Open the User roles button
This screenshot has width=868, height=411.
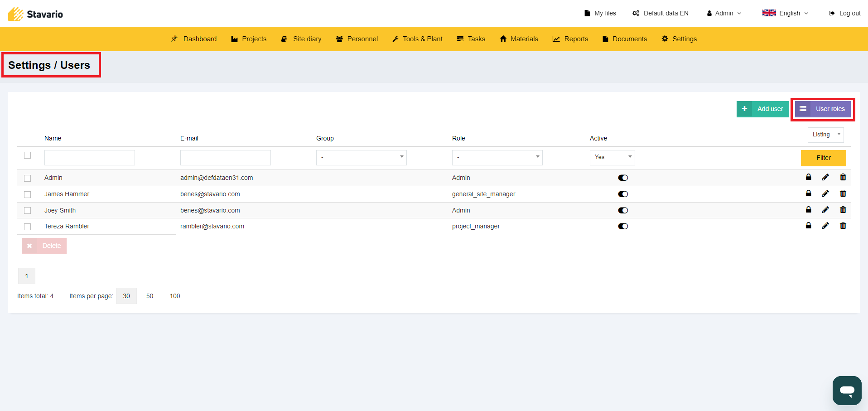[823, 109]
